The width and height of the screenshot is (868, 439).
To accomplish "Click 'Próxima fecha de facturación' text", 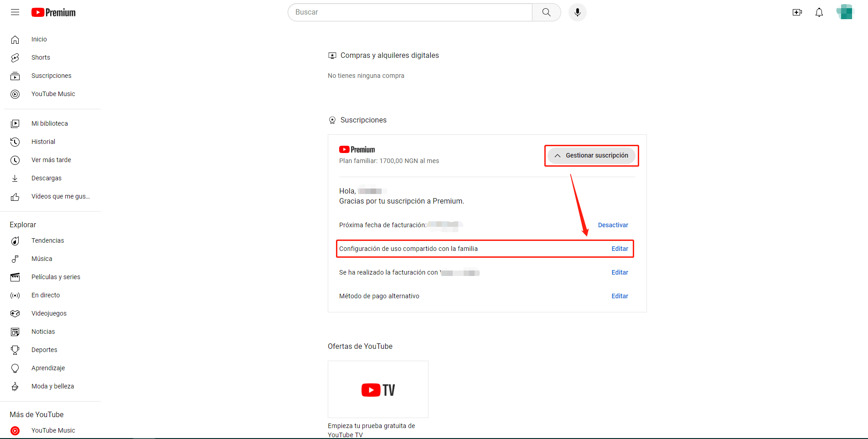I will point(382,225).
